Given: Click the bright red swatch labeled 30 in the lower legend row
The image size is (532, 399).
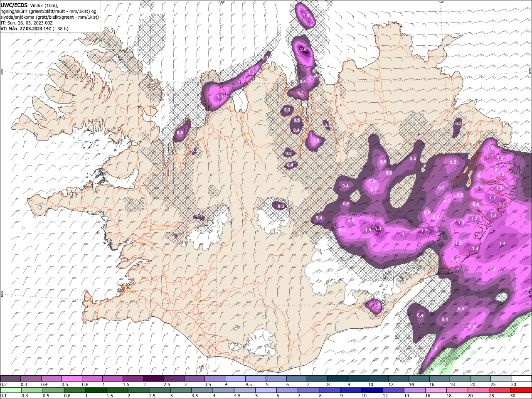Looking at the screenshot, I should pos(521,390).
